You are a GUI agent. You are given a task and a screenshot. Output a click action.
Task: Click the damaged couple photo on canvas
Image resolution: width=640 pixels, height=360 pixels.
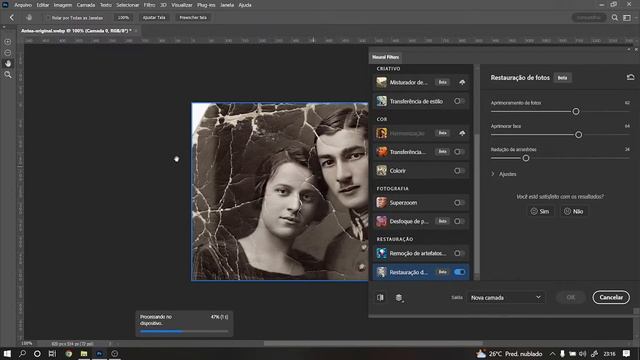coord(280,191)
